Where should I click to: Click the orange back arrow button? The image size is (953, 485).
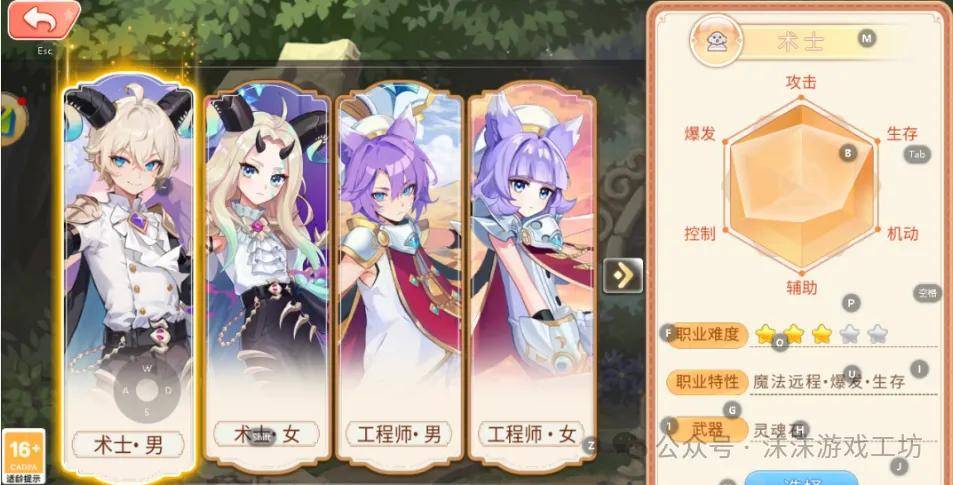[x=43, y=20]
